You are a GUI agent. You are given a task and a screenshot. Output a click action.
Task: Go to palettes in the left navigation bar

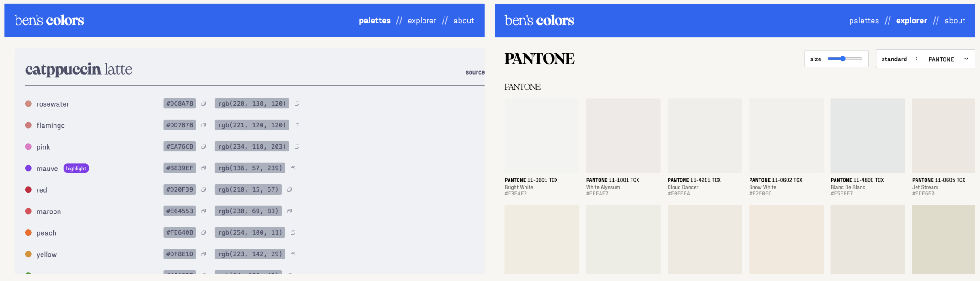tap(375, 21)
